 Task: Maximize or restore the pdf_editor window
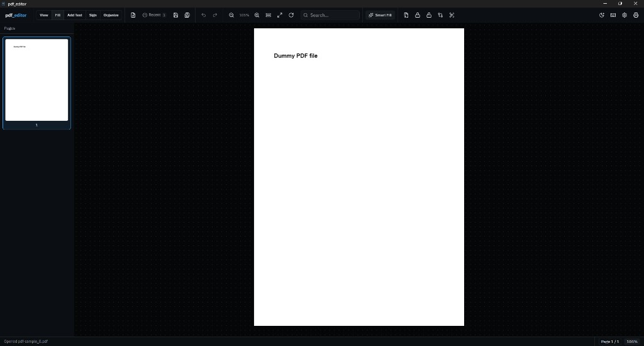coord(620,3)
